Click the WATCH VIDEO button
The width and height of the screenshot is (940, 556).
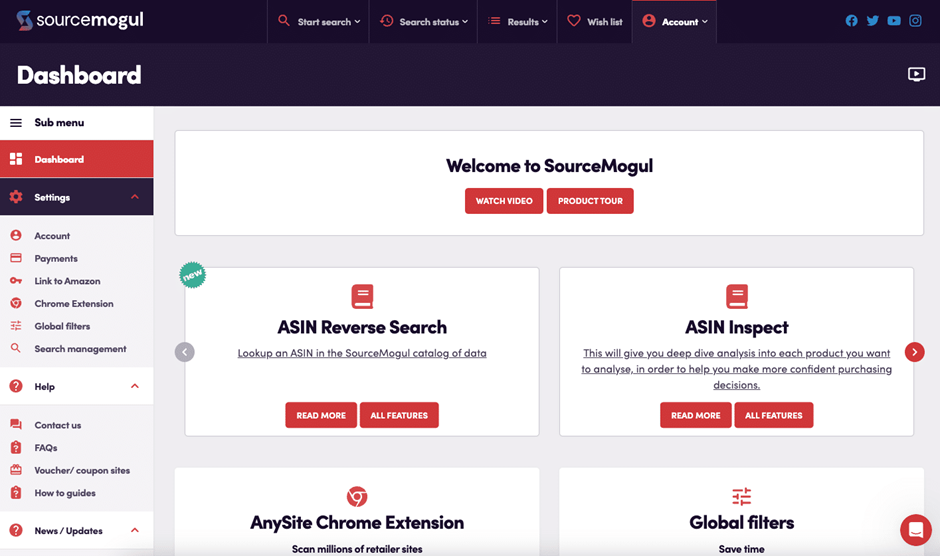(x=504, y=201)
